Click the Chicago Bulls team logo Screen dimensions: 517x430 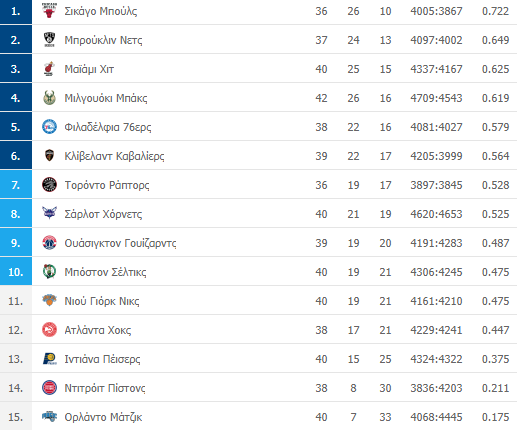point(49,10)
